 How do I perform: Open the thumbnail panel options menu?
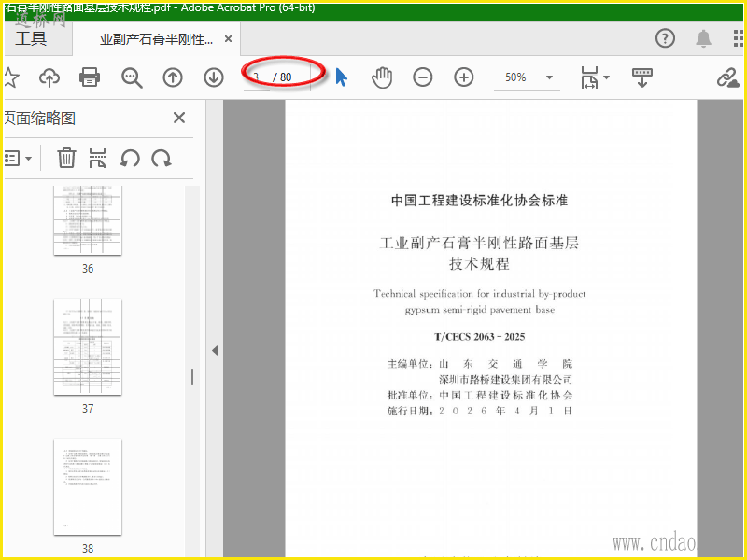coord(17,158)
